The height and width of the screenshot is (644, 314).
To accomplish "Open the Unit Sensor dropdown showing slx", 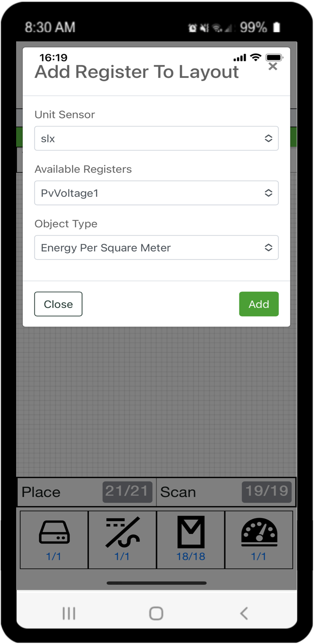I will [157, 138].
